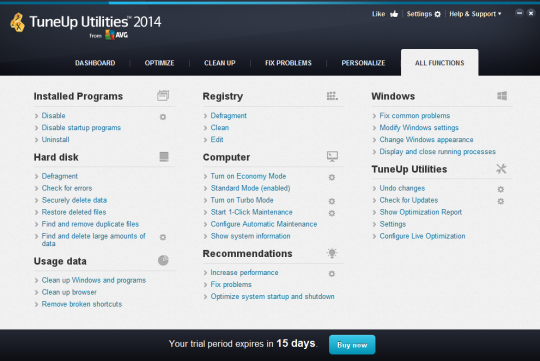Click the Undo changes link
The width and height of the screenshot is (540, 361).
(x=402, y=188)
